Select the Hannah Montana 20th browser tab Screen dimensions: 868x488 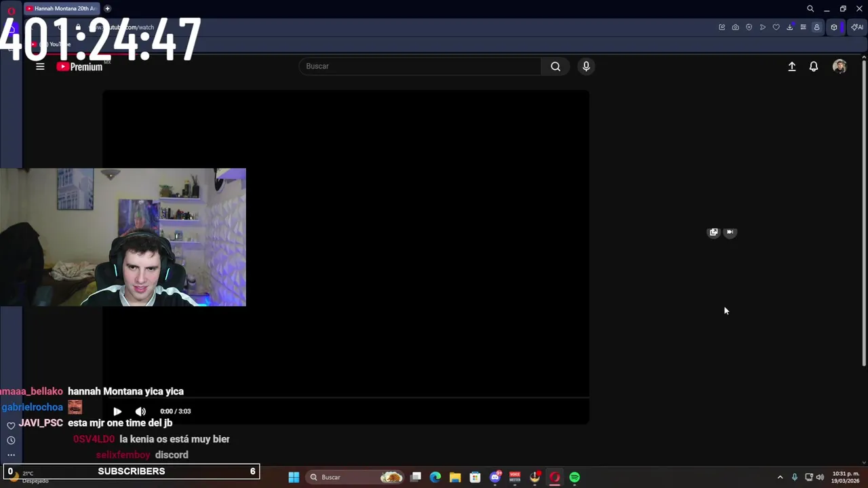coord(62,9)
